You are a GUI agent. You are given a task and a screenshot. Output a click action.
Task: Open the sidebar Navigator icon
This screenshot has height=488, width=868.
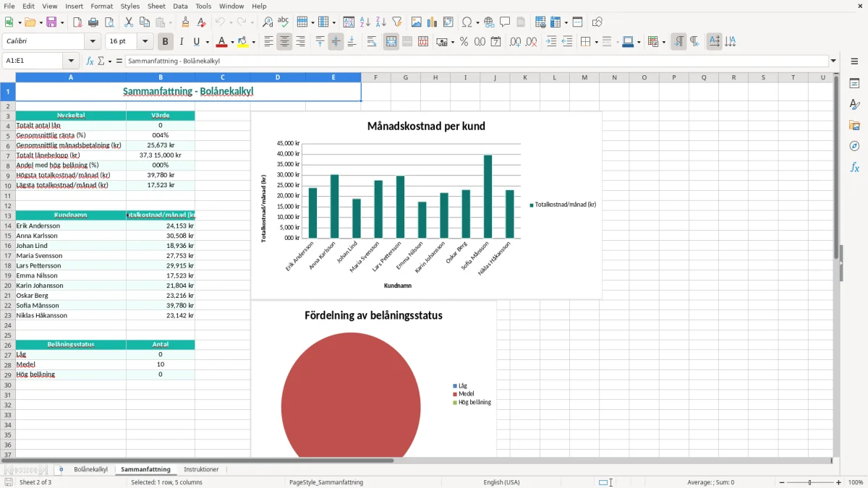(x=854, y=146)
